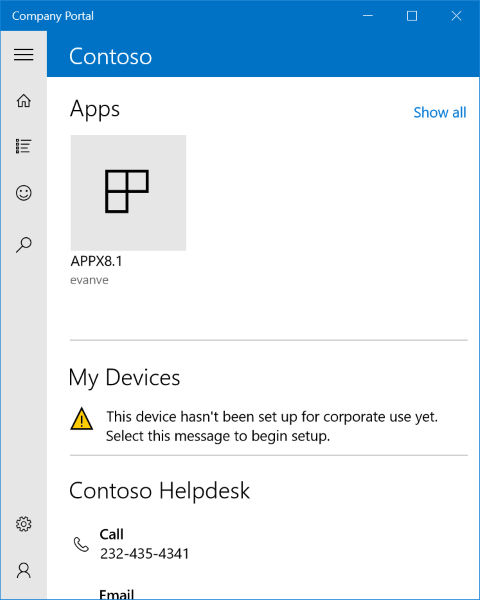
Task: Click the Call label
Action: [x=111, y=534]
